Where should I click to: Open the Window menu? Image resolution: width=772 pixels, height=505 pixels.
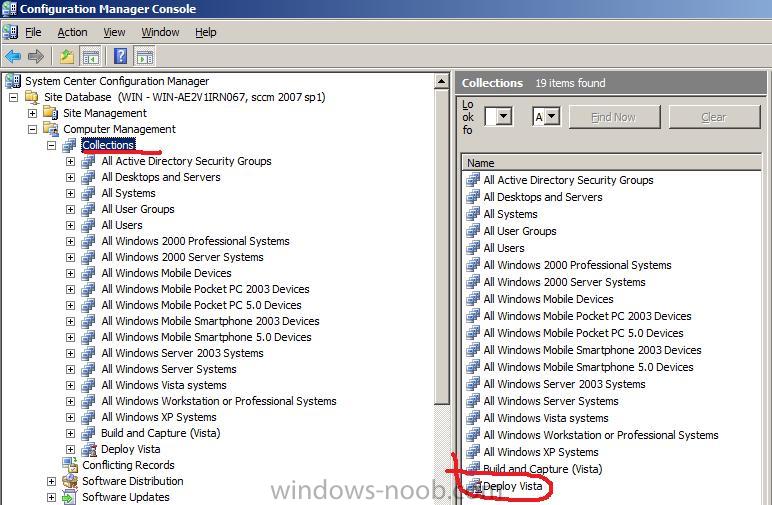coord(160,32)
